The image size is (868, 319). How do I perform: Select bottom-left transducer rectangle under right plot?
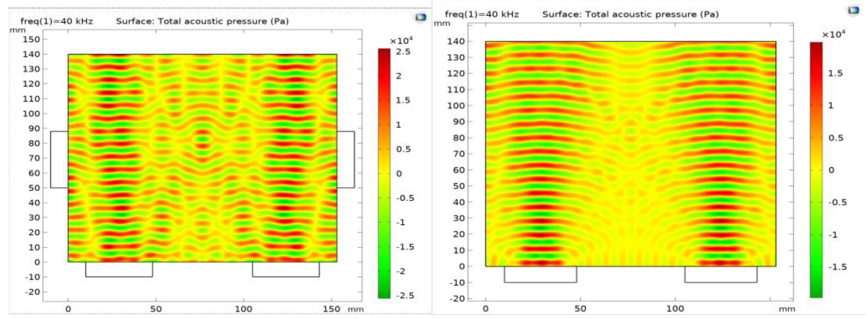(x=540, y=275)
